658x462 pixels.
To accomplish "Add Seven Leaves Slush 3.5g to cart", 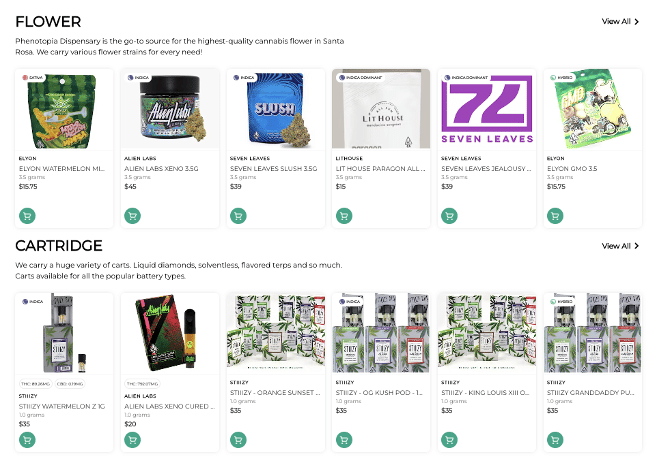I will [x=237, y=215].
